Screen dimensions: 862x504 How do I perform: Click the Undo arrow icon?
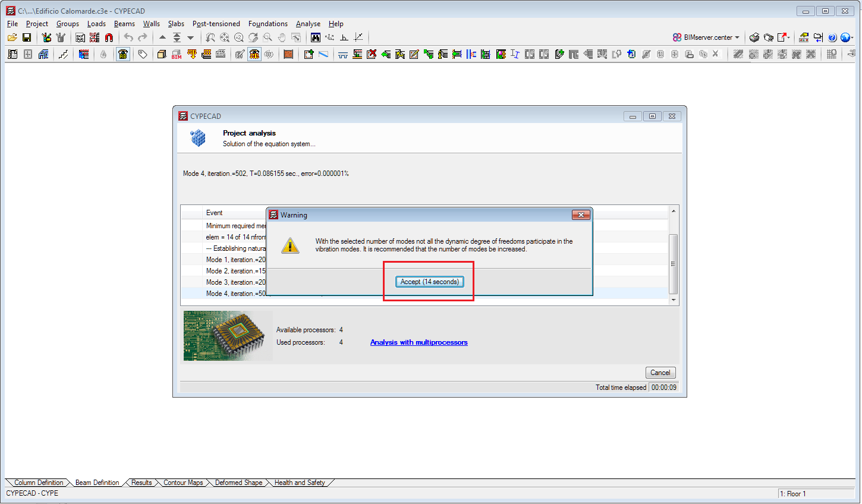128,37
